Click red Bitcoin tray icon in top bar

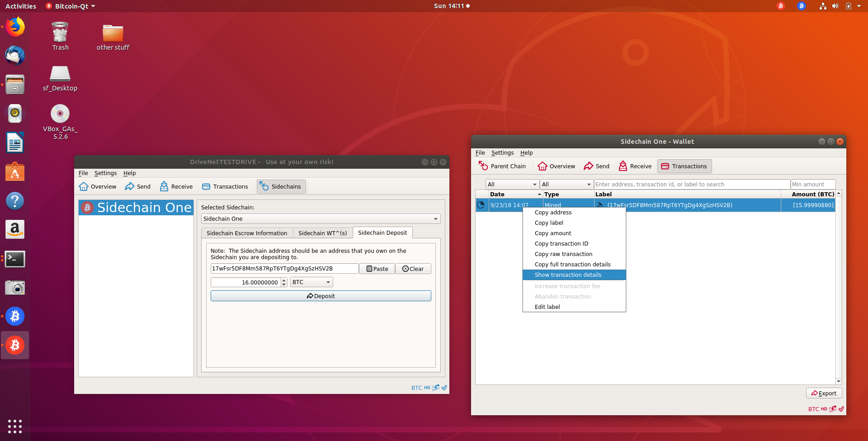(781, 6)
